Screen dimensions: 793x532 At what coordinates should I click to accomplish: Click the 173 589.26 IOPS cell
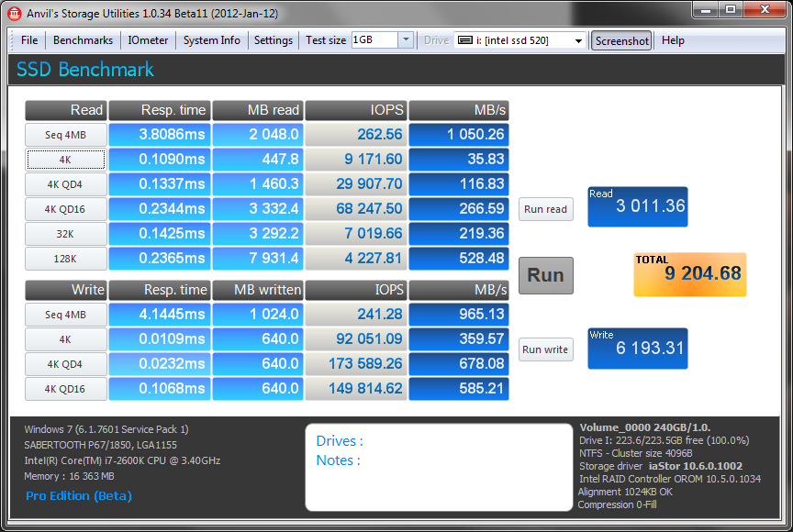(x=356, y=364)
